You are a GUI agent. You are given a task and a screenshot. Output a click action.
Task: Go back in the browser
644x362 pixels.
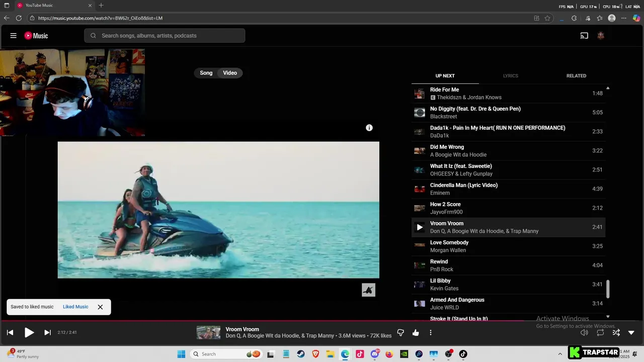(7, 18)
